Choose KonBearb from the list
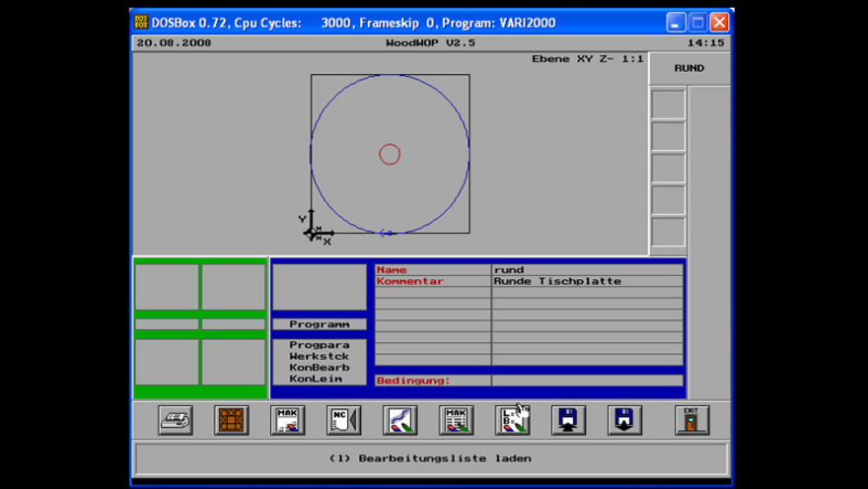Image resolution: width=868 pixels, height=489 pixels. tap(320, 368)
